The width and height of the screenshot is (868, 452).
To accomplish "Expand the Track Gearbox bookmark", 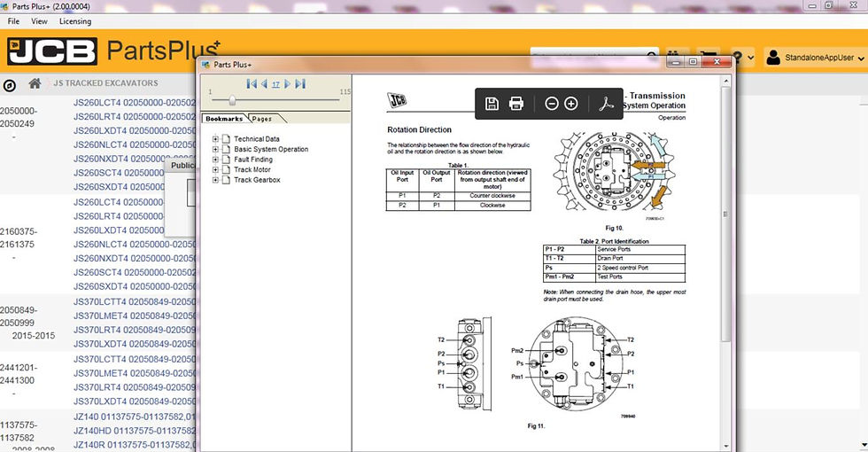I will tap(215, 180).
